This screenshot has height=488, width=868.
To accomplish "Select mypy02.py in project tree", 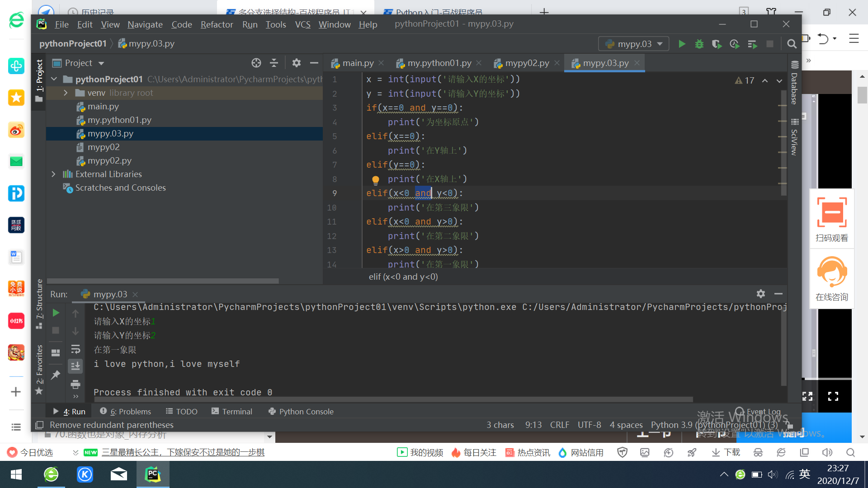I will (109, 160).
